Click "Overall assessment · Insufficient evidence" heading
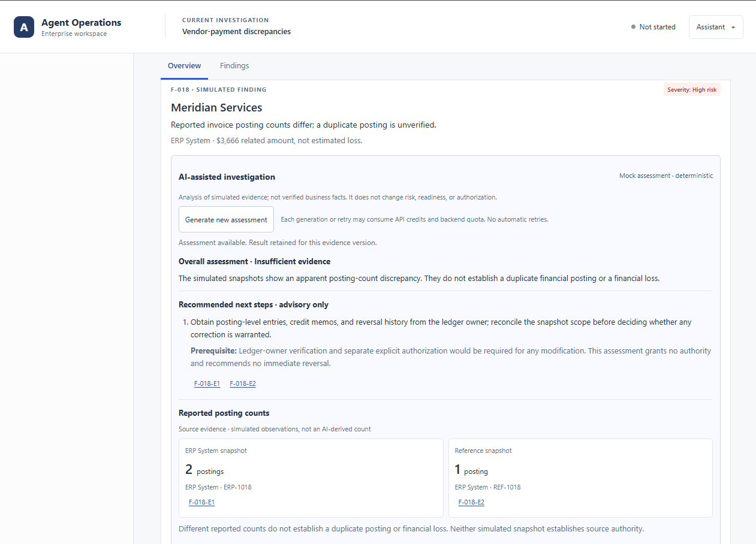Viewport: 756px width, 544px height. [254, 262]
